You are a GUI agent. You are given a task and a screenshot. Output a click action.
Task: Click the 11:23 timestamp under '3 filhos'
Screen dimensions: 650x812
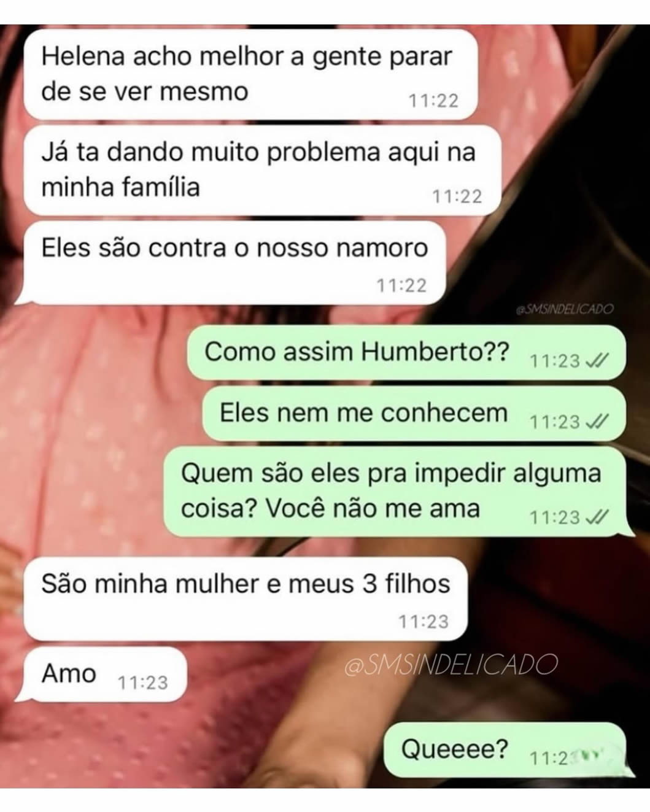click(x=424, y=622)
